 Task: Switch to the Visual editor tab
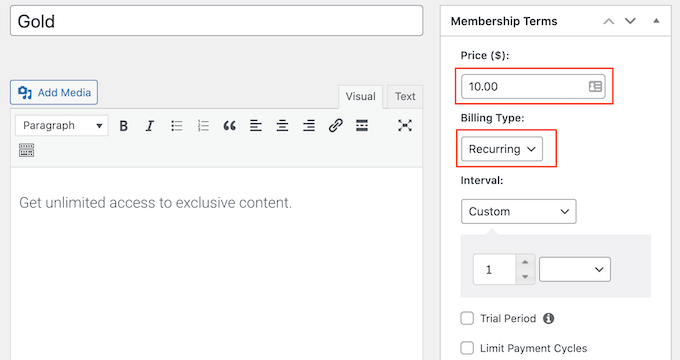pyautogui.click(x=360, y=96)
